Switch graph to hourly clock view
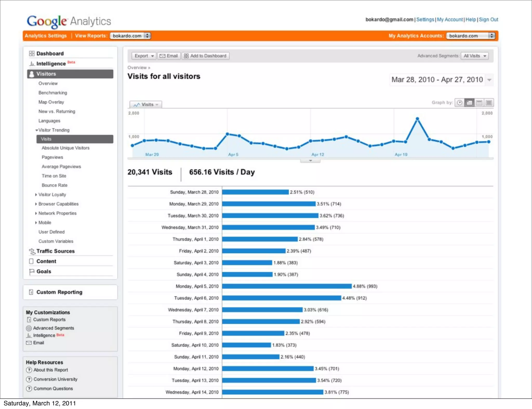 460,103
